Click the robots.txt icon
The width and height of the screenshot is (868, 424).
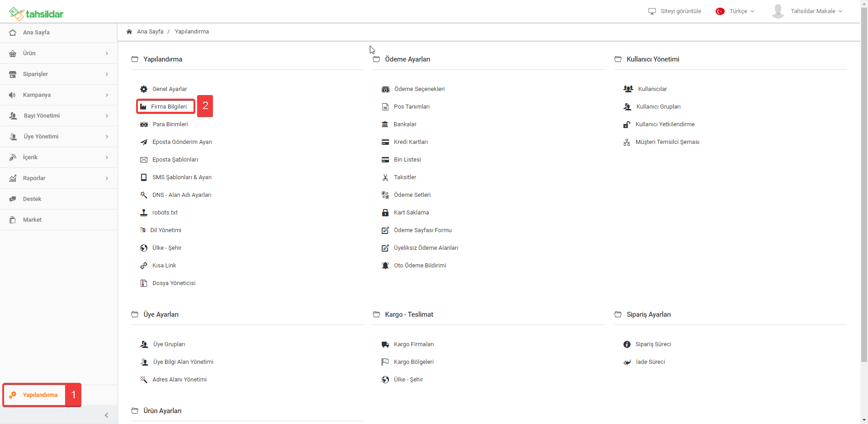coord(144,213)
